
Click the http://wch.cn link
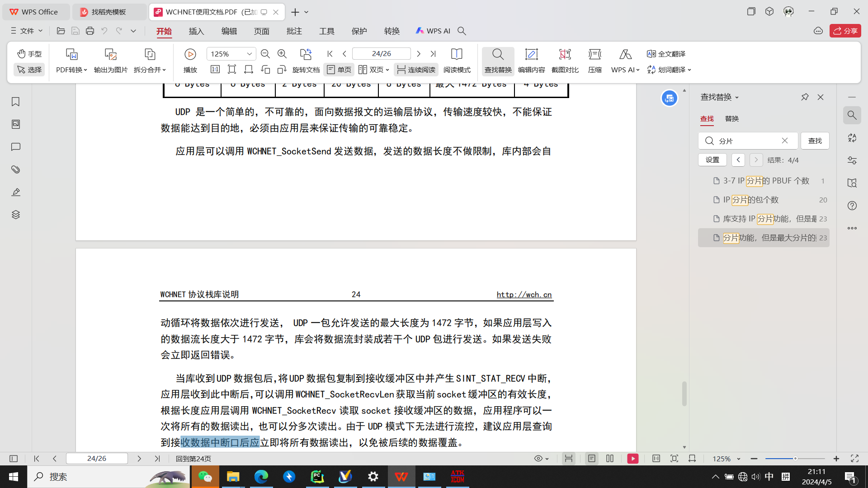pyautogui.click(x=524, y=295)
